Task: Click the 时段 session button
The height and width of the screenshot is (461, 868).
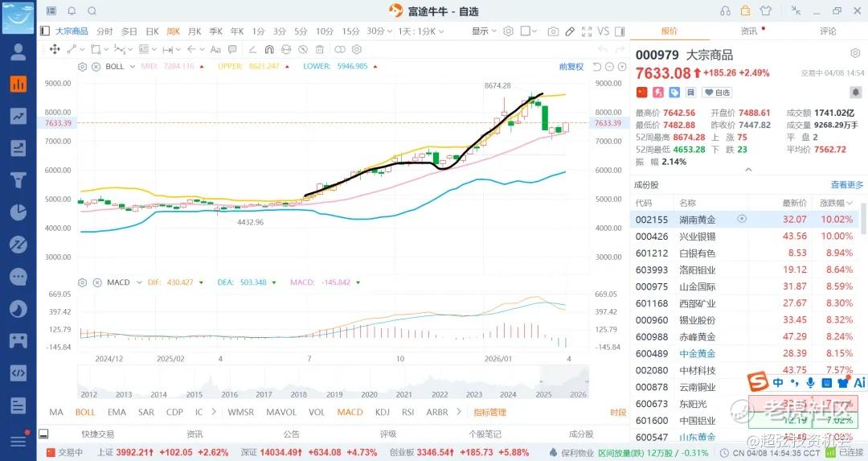Action: (x=618, y=412)
